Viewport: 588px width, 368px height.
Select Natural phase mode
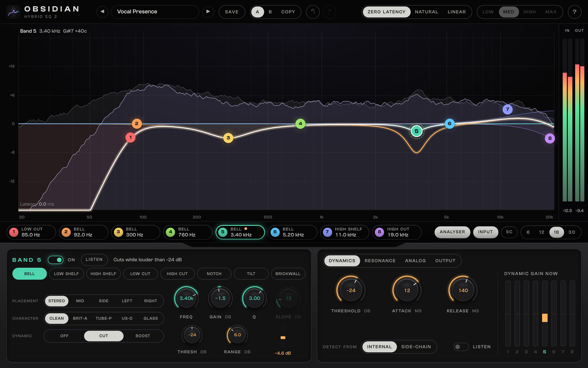(426, 12)
